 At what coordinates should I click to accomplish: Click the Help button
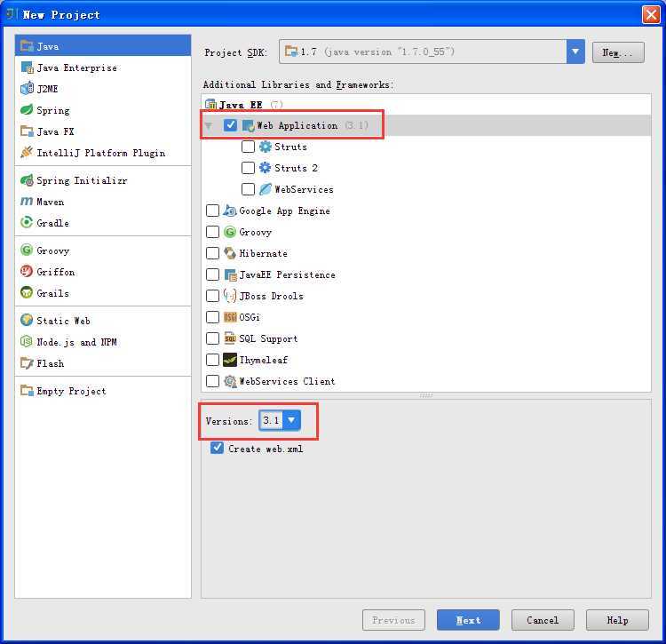[617, 620]
